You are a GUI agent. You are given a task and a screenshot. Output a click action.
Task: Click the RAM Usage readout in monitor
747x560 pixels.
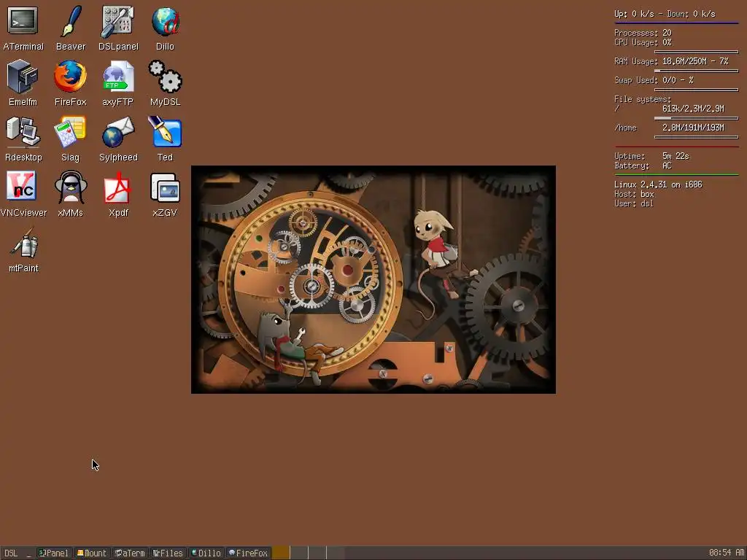point(671,61)
